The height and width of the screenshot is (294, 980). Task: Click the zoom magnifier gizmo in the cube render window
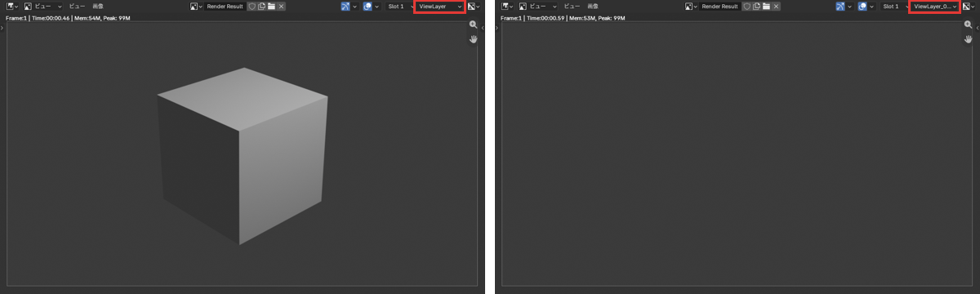pos(473,24)
